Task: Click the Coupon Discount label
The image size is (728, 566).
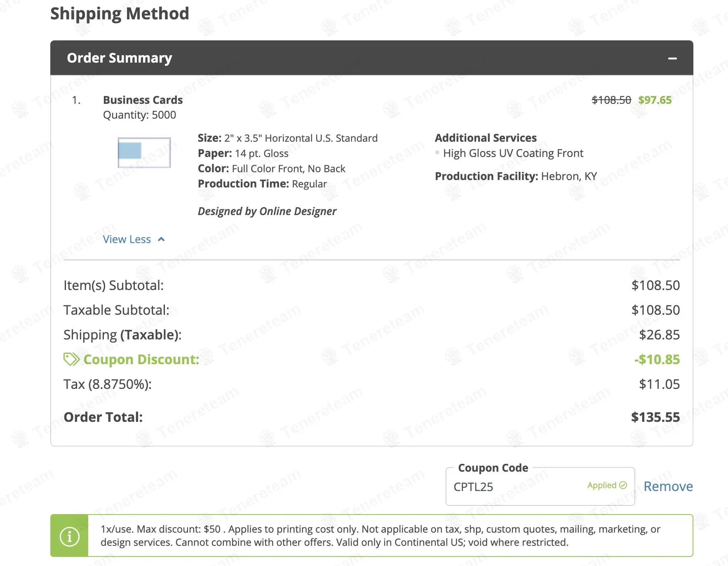Action: tap(141, 360)
